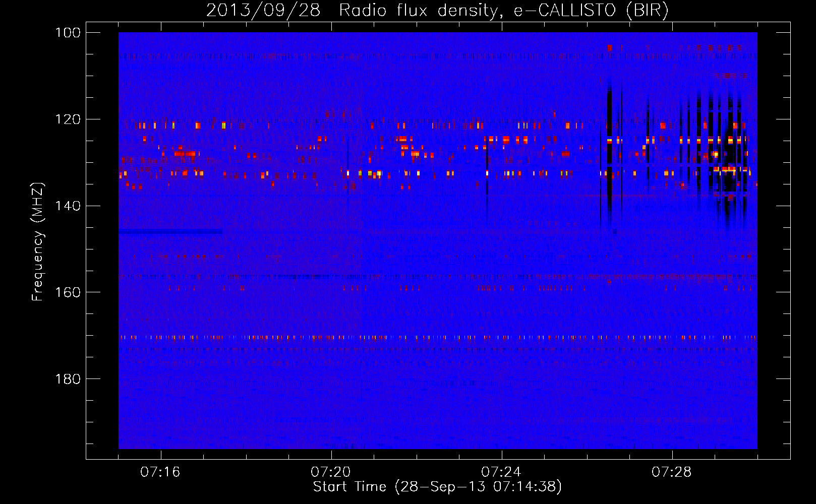Click the '120' frequency tick label
The width and height of the screenshot is (816, 504).
tap(68, 119)
